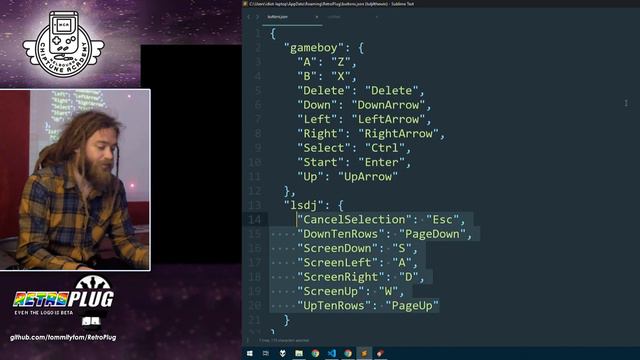Go to next tab with right arrow
640x360 pixels.
[x=257, y=17]
